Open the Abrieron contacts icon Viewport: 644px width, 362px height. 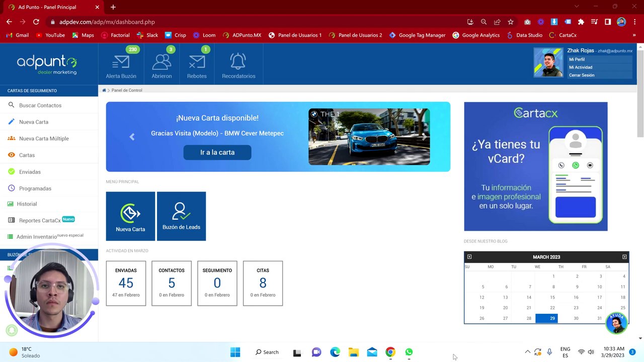(162, 62)
